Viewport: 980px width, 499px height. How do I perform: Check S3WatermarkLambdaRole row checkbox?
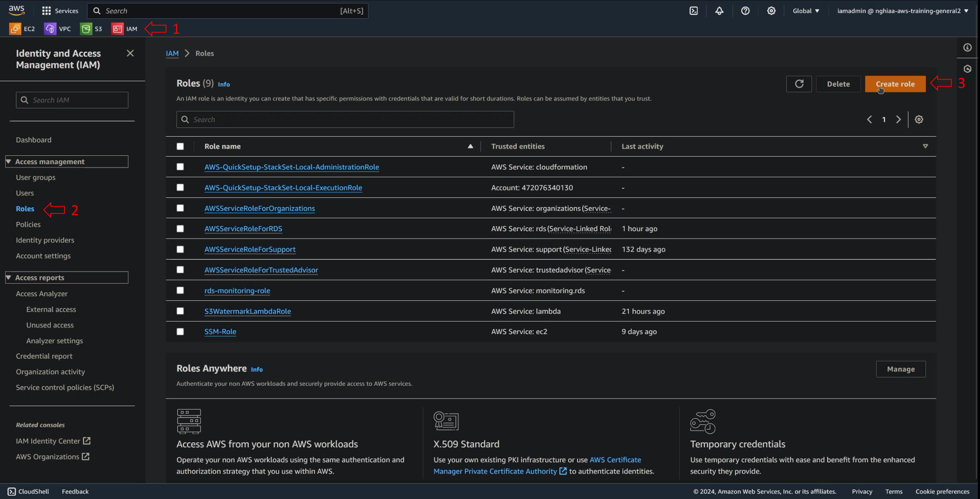click(180, 311)
